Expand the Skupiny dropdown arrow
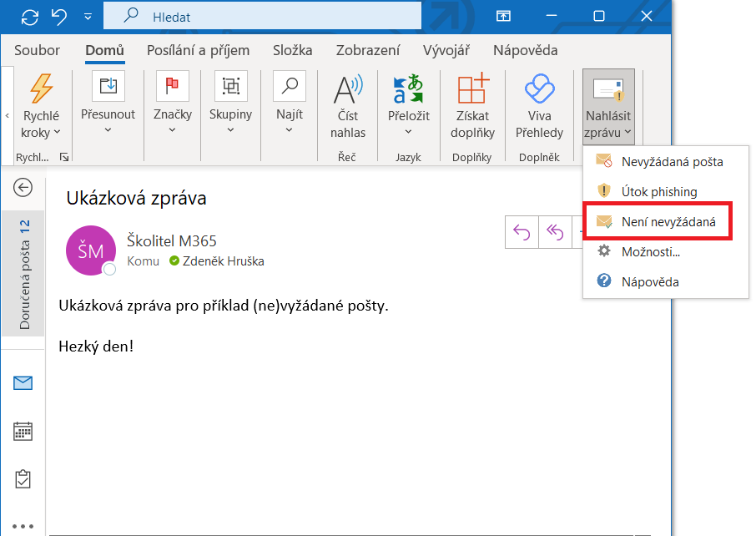Screen dimensions: 756x536 click(x=230, y=130)
